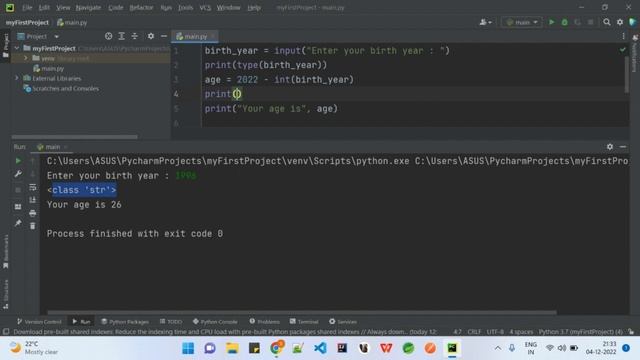640x360 pixels.
Task: Rerun main using the Run panel play icon
Action: tap(18, 161)
